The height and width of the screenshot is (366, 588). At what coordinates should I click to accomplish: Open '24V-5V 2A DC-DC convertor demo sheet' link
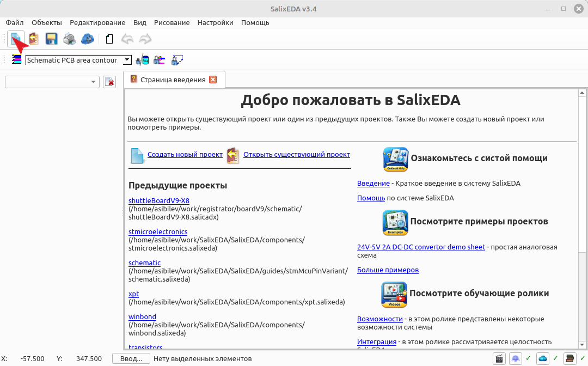pos(421,247)
